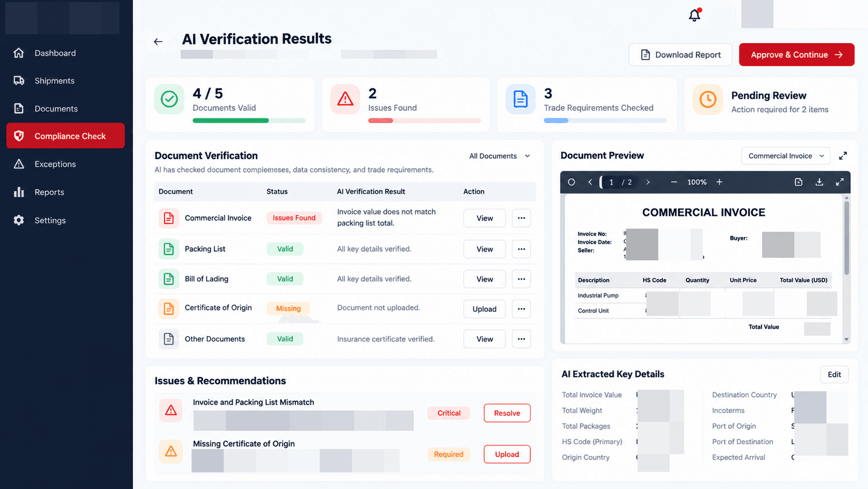The height and width of the screenshot is (489, 868).
Task: Open more options for Certificate of Origin
Action: pyautogui.click(x=521, y=309)
